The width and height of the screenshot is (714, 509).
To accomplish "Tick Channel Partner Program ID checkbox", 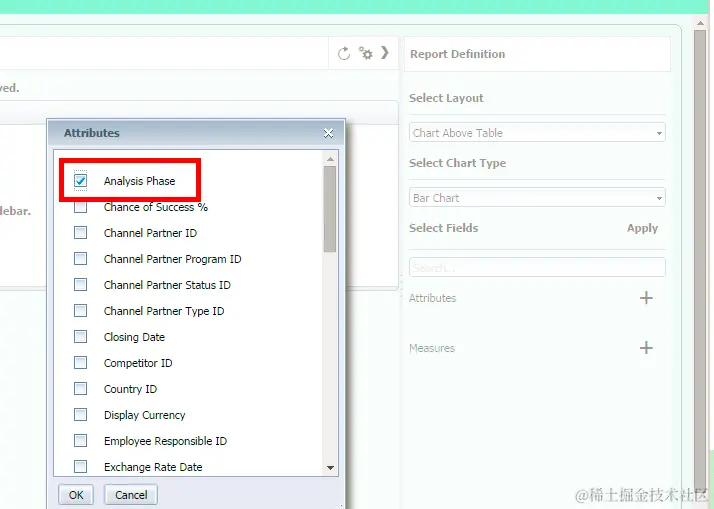I will (x=81, y=259).
